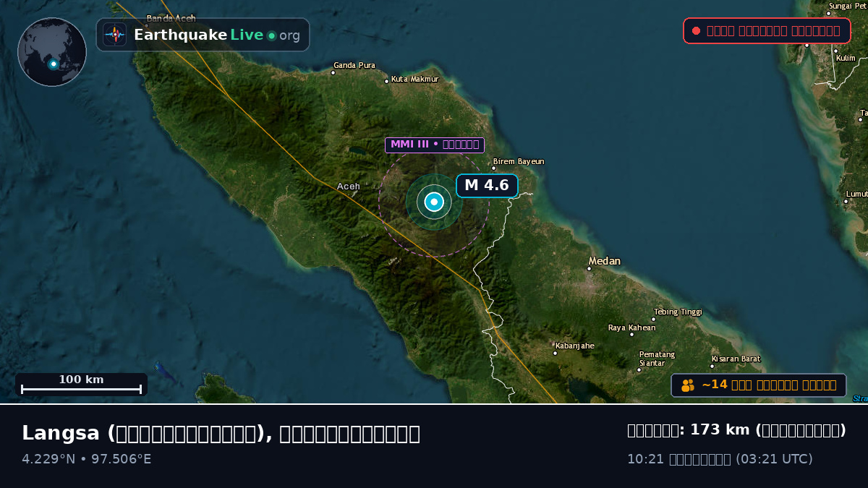Open the ~14 population affected badge
868x488 pixels.
click(x=759, y=385)
